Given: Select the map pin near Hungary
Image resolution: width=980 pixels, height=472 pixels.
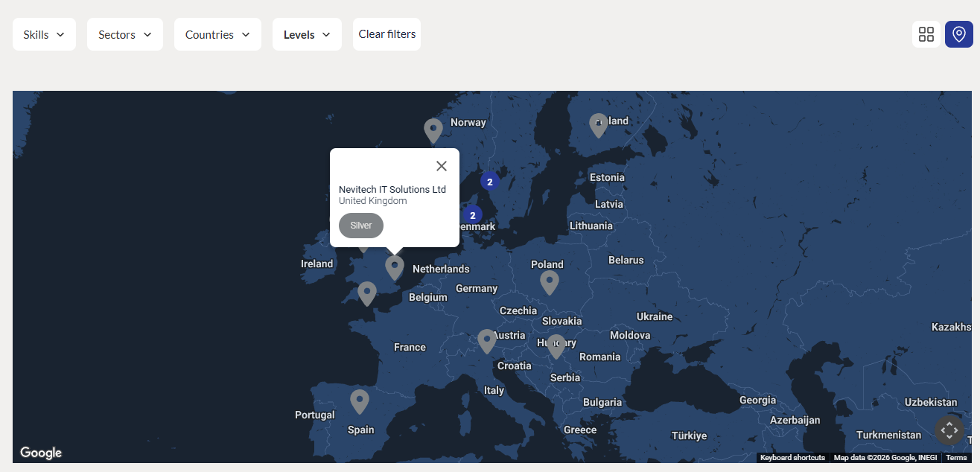Looking at the screenshot, I should coord(556,345).
